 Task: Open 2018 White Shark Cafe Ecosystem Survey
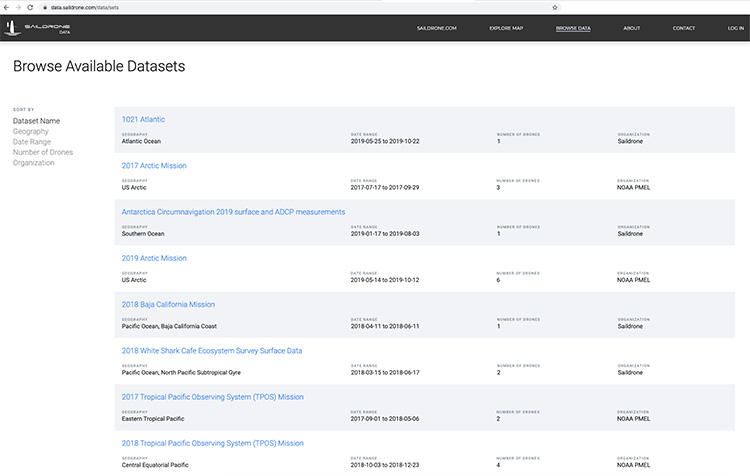tap(211, 351)
